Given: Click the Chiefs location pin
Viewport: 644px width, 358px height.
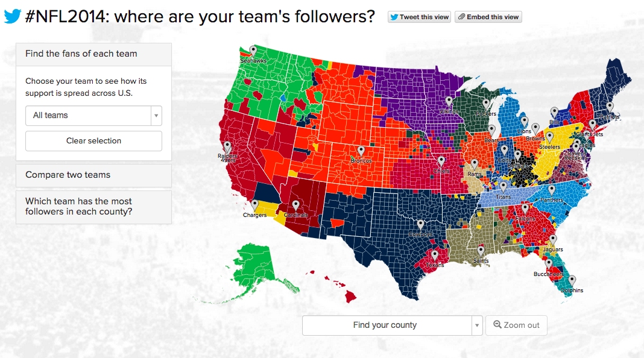Looking at the screenshot, I should (441, 160).
